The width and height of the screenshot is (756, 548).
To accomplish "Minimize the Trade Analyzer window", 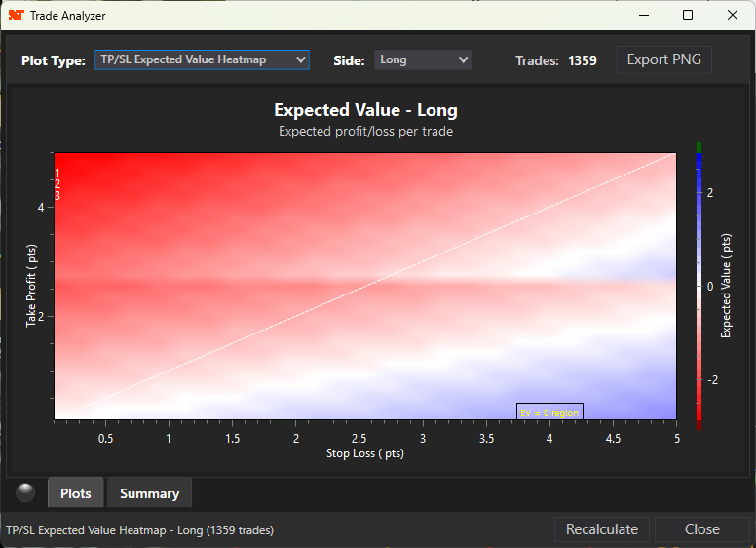I will pos(643,16).
